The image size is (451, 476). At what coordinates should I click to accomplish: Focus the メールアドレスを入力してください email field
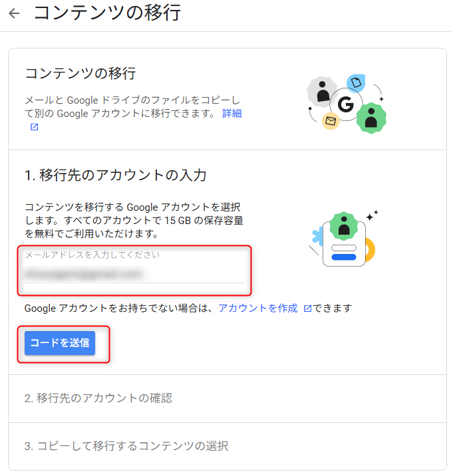coord(134,269)
